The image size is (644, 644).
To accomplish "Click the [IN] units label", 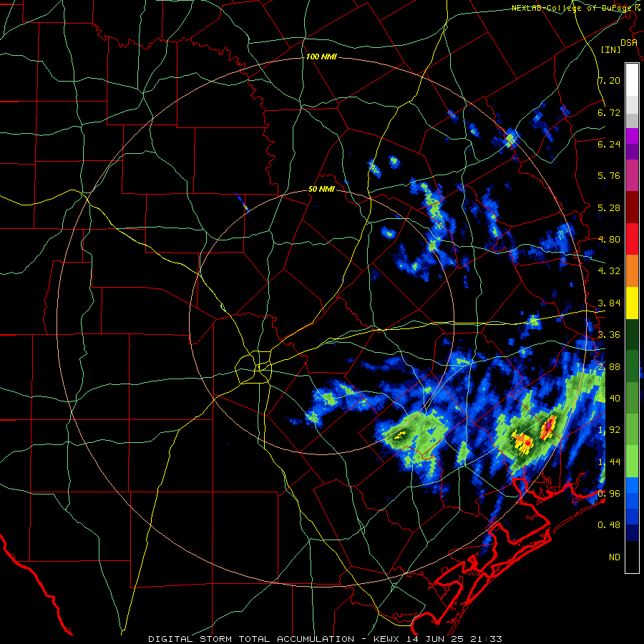I will coord(610,49).
